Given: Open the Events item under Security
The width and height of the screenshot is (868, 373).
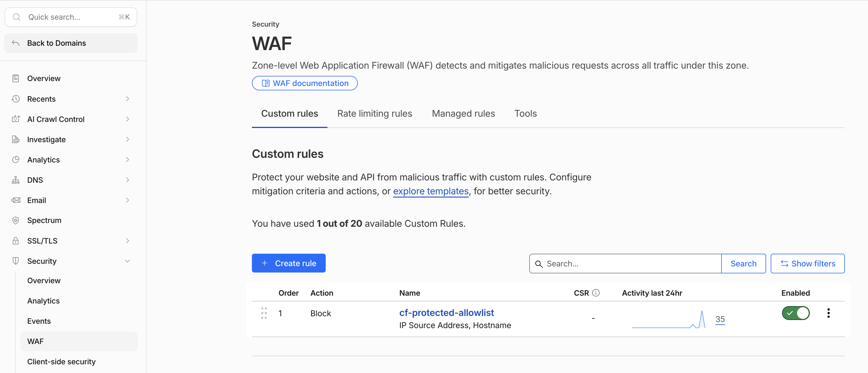Looking at the screenshot, I should pos(39,321).
